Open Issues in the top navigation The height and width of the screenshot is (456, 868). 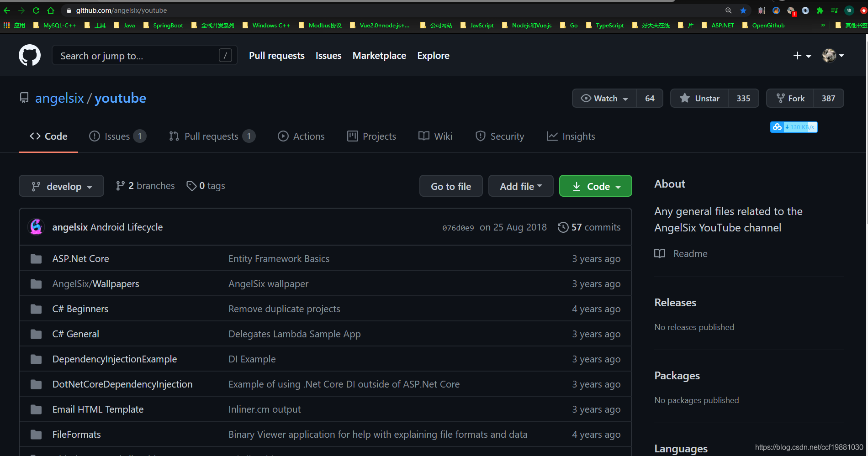pyautogui.click(x=328, y=56)
